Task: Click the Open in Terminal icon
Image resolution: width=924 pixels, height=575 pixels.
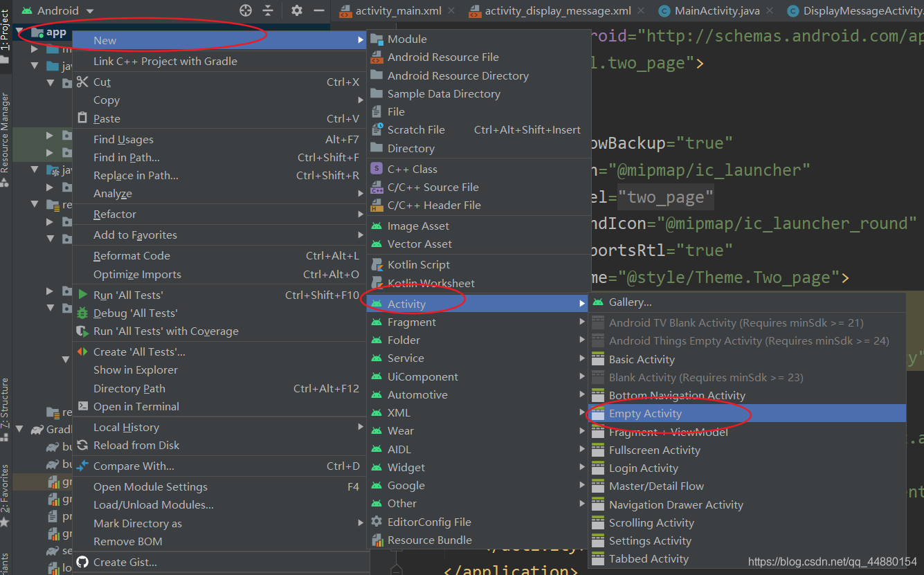Action: click(x=83, y=406)
